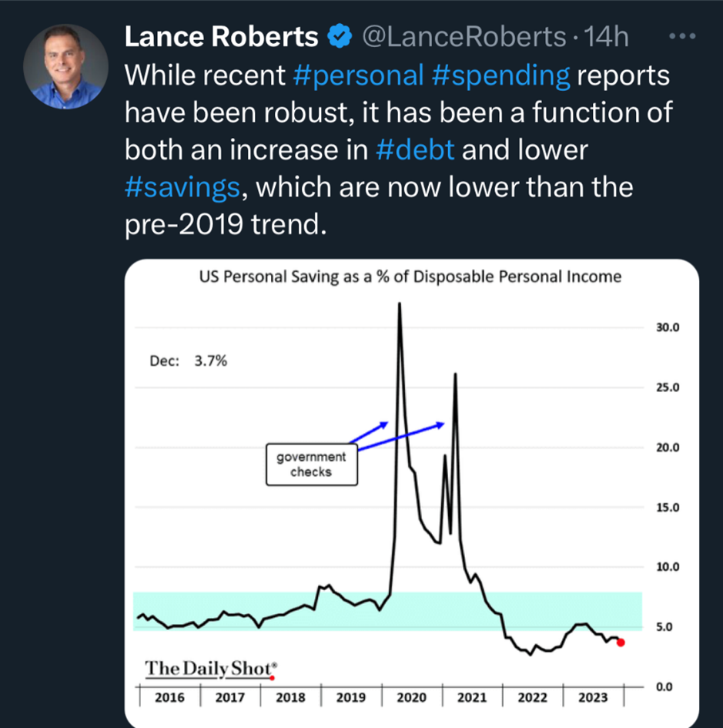Click the Lance Roberts display name
This screenshot has height=728, width=723.
click(x=222, y=37)
